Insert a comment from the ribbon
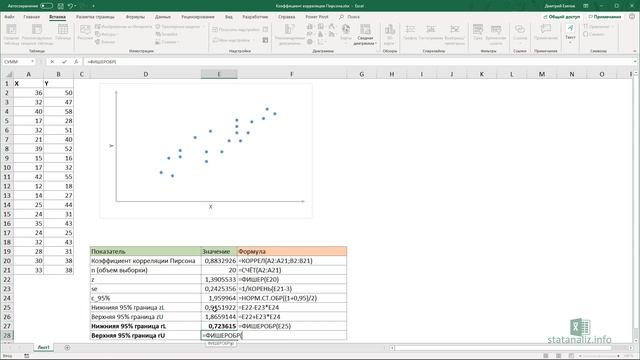The image size is (640, 360). pyautogui.click(x=546, y=33)
